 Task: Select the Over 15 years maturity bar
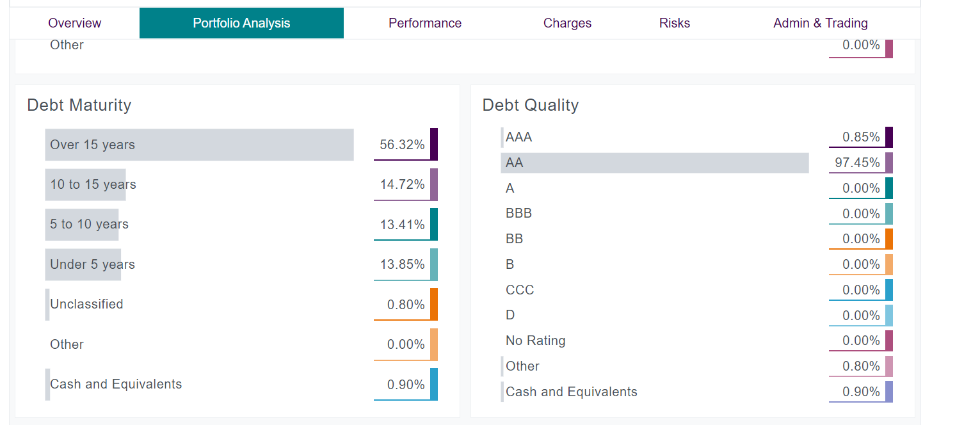coord(199,145)
